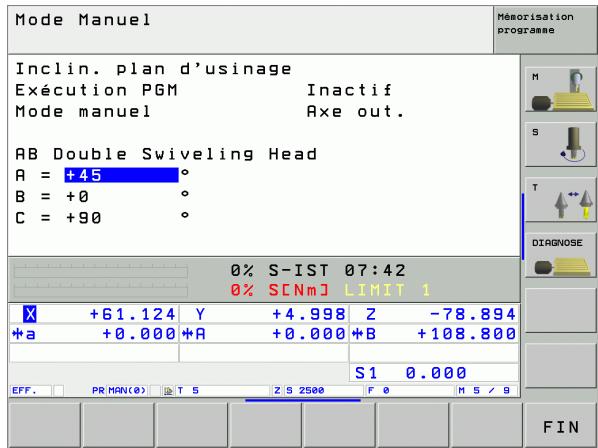
Task: Select the A angle input field +45
Action: point(121,175)
